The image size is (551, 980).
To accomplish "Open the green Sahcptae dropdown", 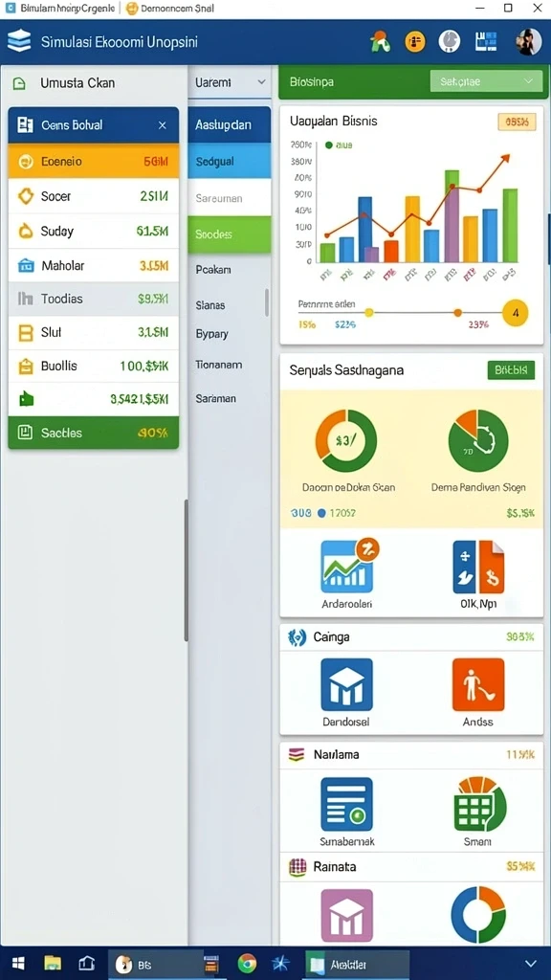I will coord(487,81).
